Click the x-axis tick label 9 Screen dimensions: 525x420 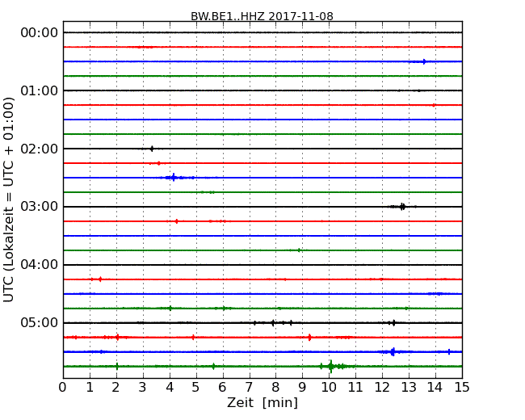coord(302,388)
